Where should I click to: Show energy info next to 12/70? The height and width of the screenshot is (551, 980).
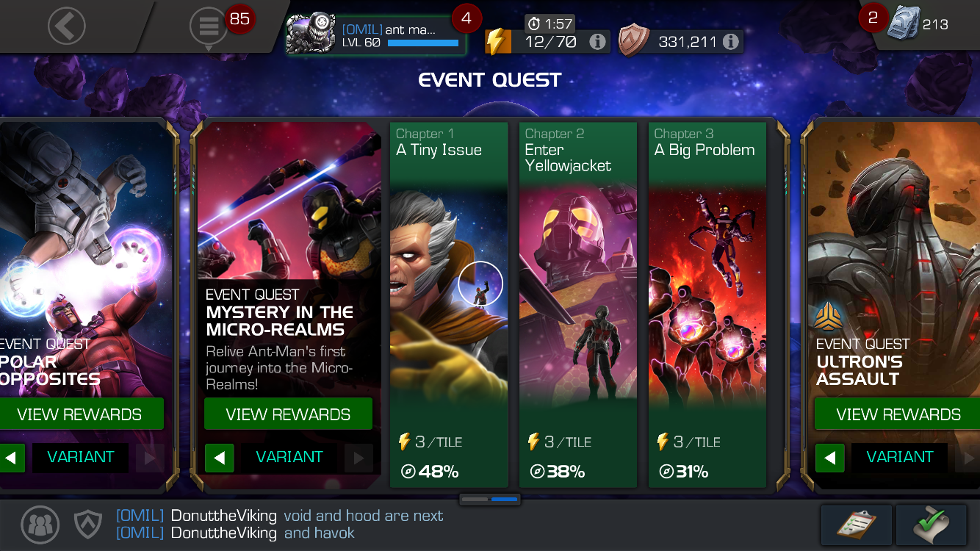tap(598, 42)
